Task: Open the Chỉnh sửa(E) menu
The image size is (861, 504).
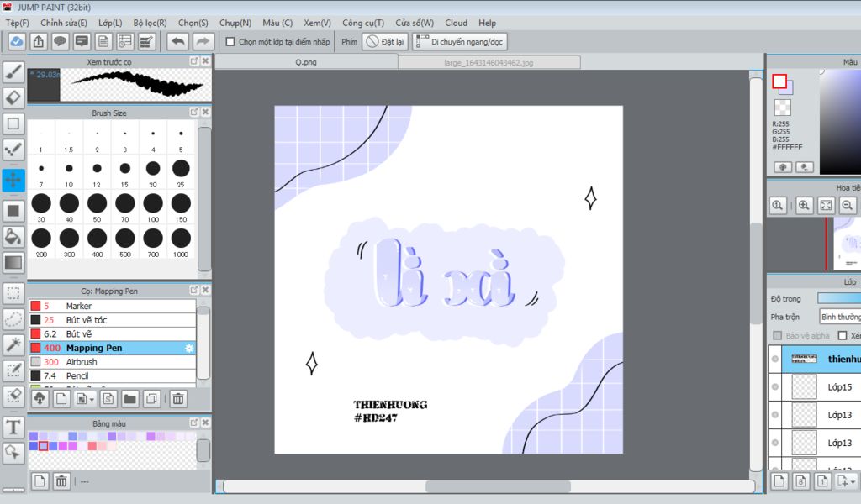Action: coord(64,23)
